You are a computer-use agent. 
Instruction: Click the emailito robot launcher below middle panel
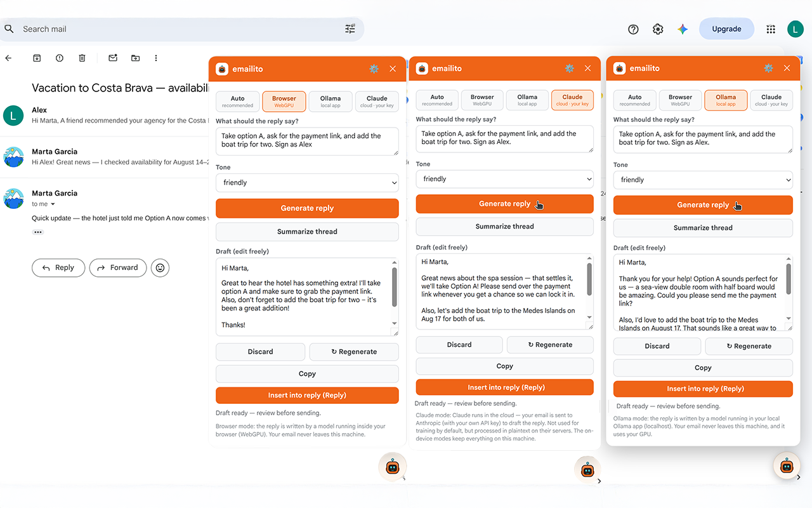pyautogui.click(x=587, y=470)
